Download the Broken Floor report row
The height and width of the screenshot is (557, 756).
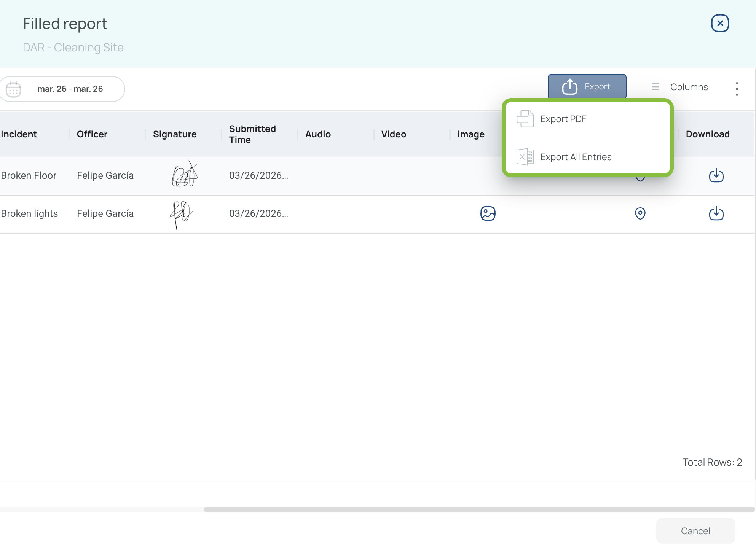(x=716, y=175)
